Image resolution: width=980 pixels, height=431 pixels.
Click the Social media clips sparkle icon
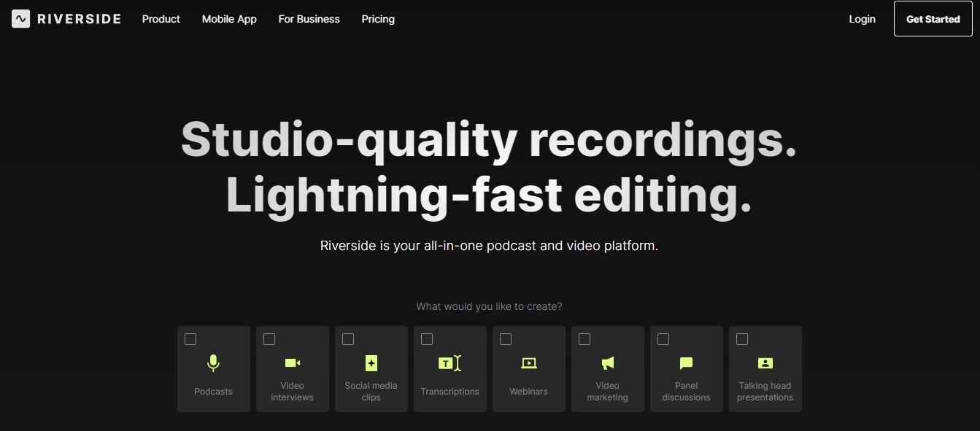point(371,362)
